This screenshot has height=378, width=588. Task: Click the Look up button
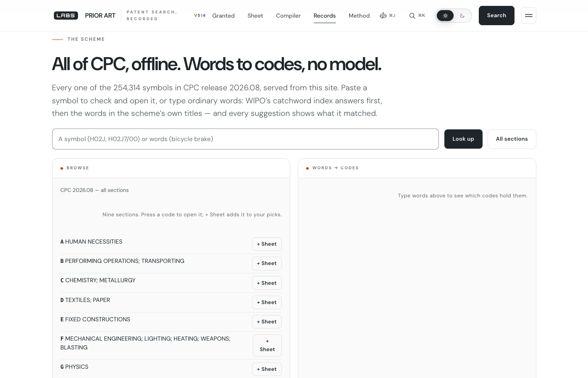pyautogui.click(x=463, y=139)
